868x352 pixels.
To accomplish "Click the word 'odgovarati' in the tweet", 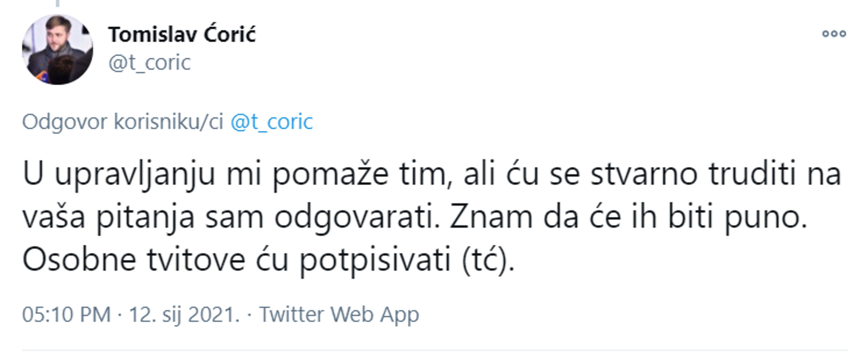I will tap(357, 217).
